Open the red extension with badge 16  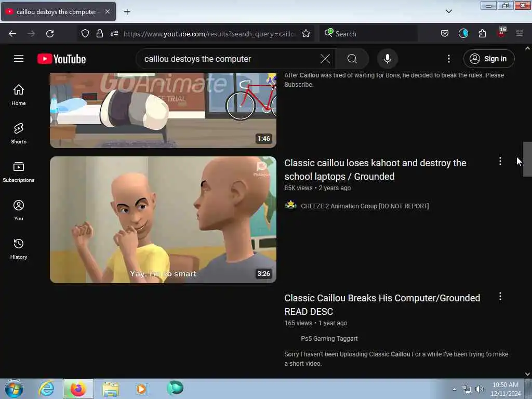[x=501, y=33]
